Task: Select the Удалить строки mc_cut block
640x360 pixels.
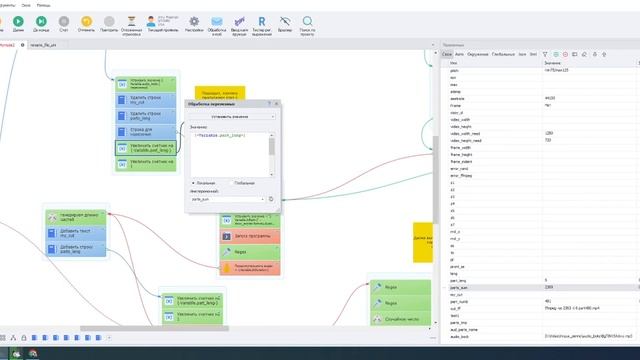Action: (x=146, y=100)
